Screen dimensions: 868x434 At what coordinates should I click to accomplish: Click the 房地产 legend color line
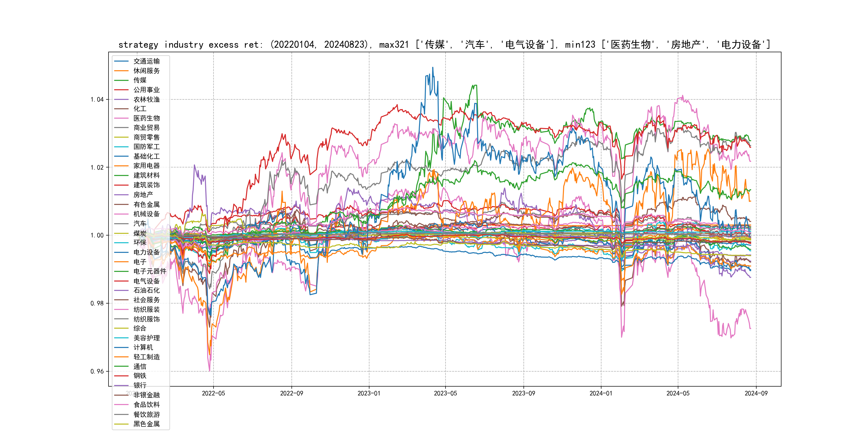click(121, 195)
